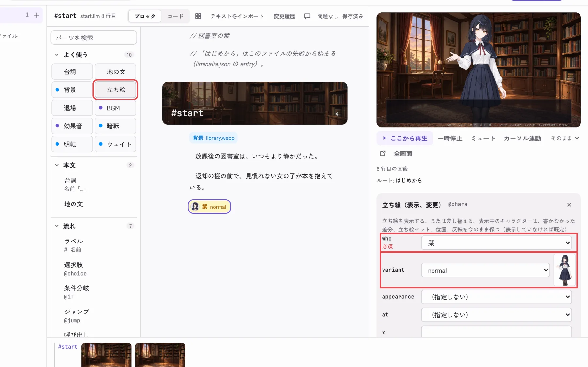Click ここから再生 play button
588x367 pixels.
click(405, 138)
